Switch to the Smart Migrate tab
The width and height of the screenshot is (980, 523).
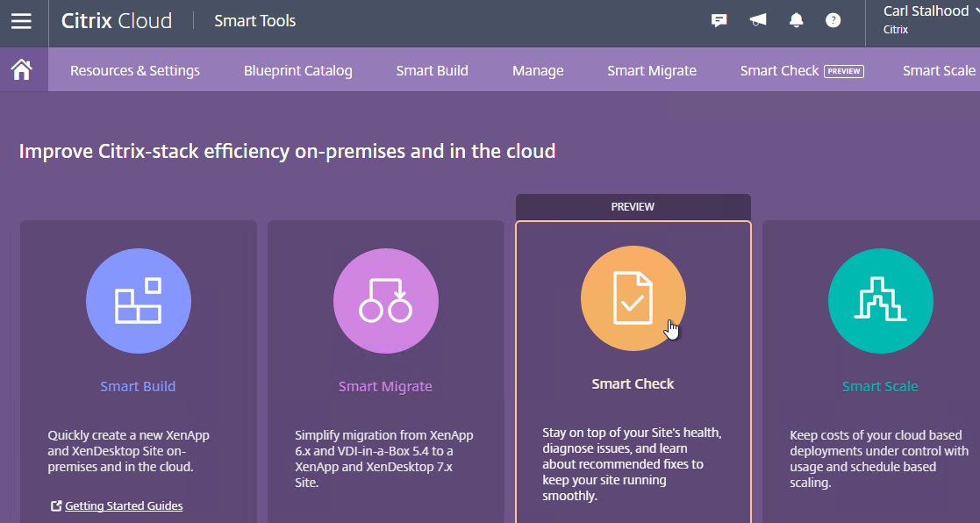pyautogui.click(x=652, y=70)
